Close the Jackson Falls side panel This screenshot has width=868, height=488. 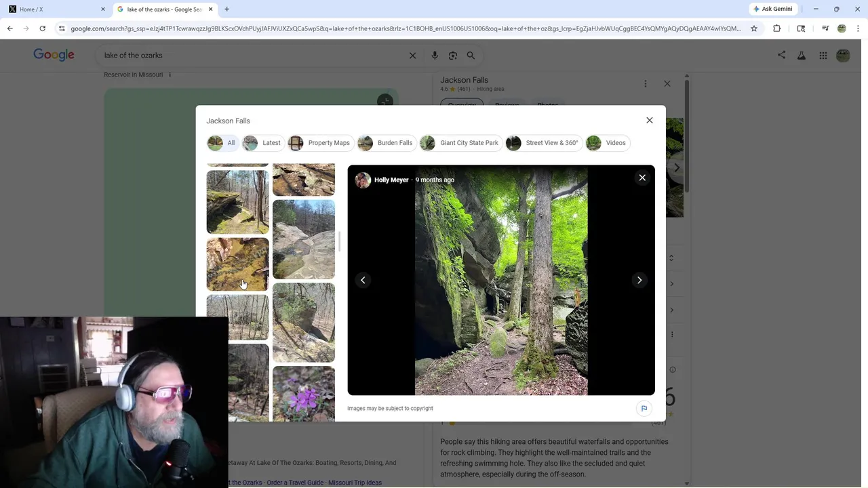pos(667,83)
